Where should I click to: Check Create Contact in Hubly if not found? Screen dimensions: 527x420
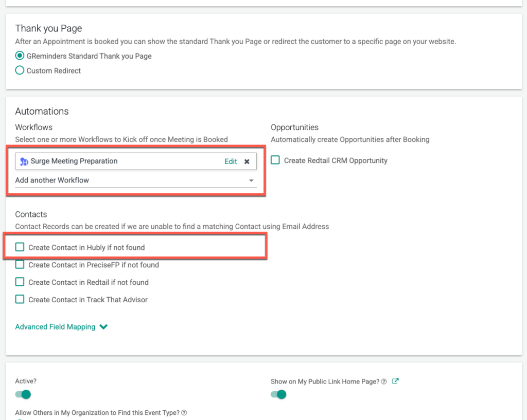click(x=20, y=247)
